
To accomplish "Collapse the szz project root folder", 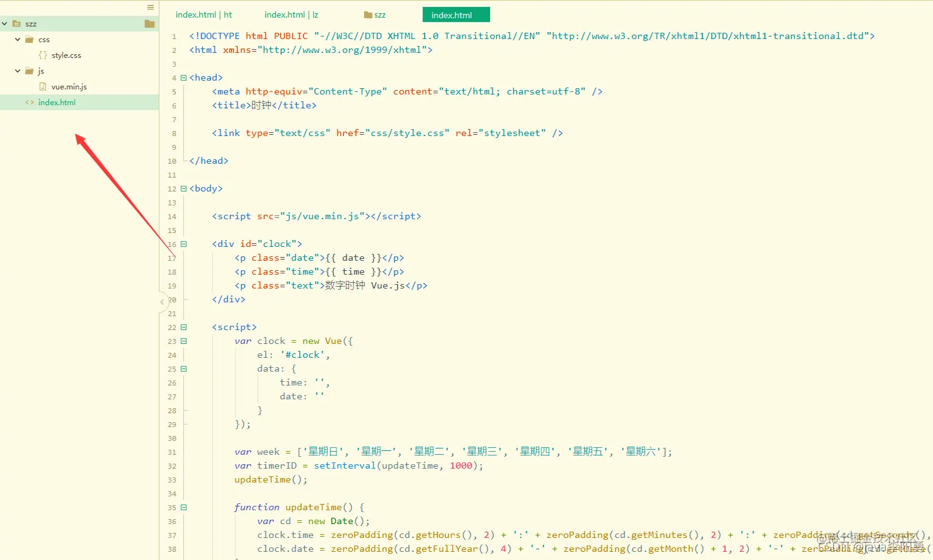I will [5, 24].
